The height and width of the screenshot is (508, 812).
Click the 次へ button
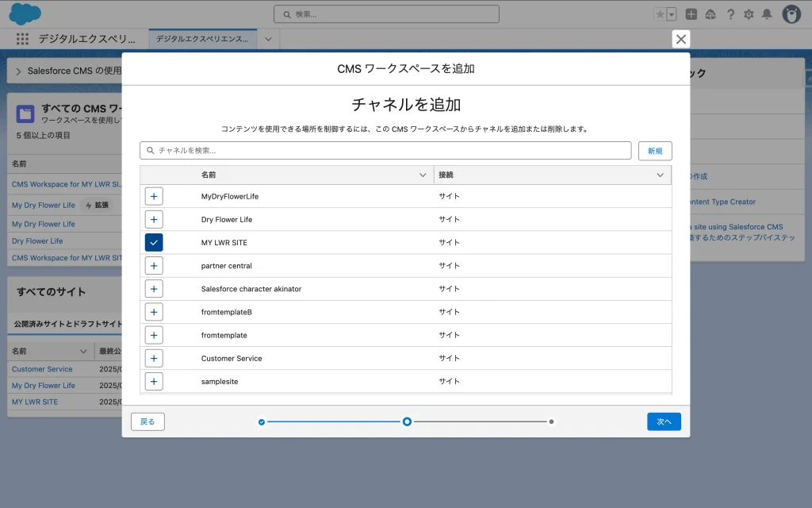click(x=664, y=421)
